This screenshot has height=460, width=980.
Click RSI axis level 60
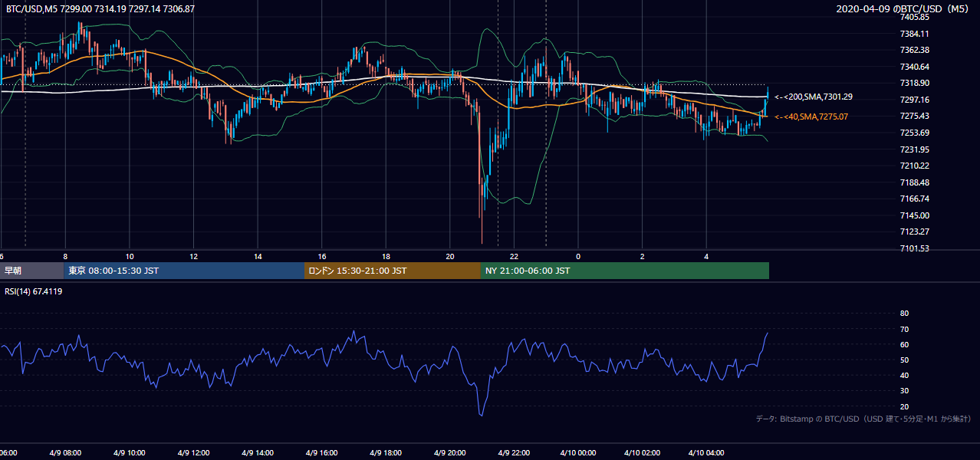pyautogui.click(x=904, y=344)
